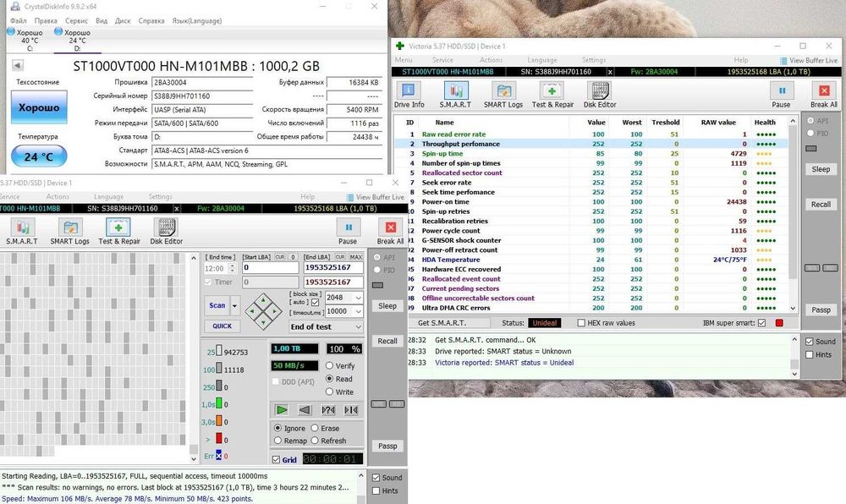Screen dimensions: 846x504
Task: Open timeout 10000 ms dropdown
Action: [358, 311]
